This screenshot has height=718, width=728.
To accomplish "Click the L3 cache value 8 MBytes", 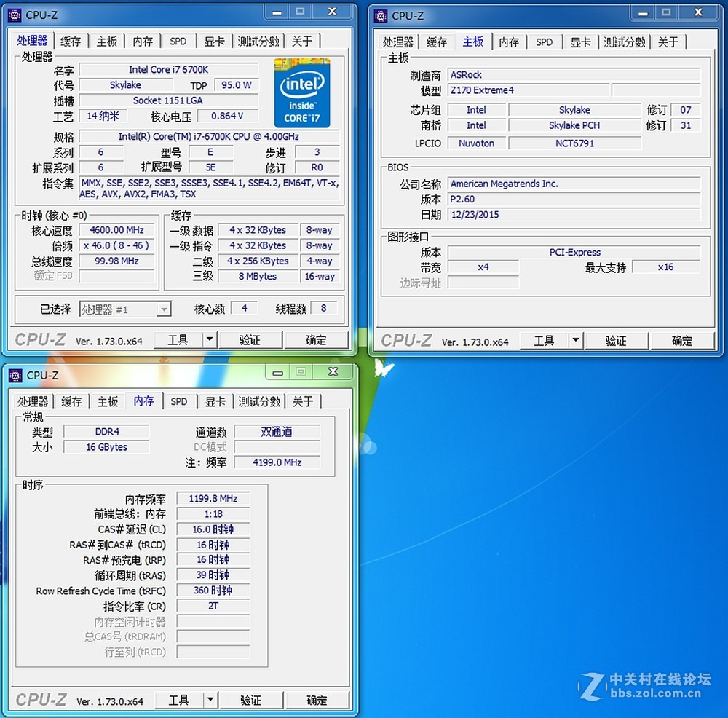I will (258, 276).
